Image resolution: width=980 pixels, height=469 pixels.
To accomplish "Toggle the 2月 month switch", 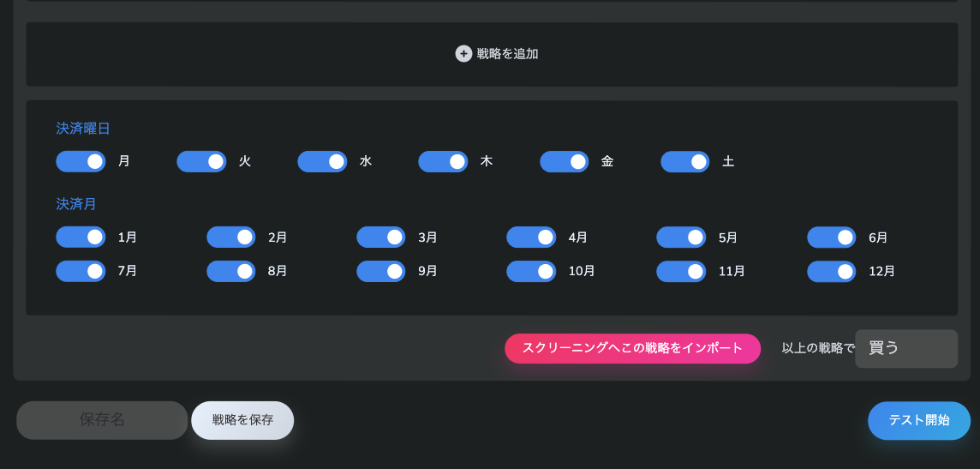I will point(231,237).
